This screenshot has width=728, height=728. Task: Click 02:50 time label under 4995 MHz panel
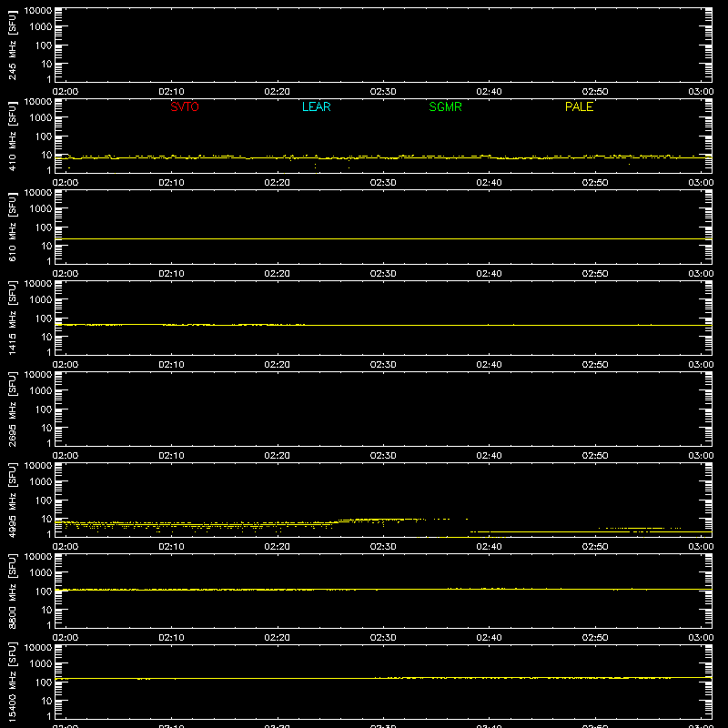tap(595, 547)
